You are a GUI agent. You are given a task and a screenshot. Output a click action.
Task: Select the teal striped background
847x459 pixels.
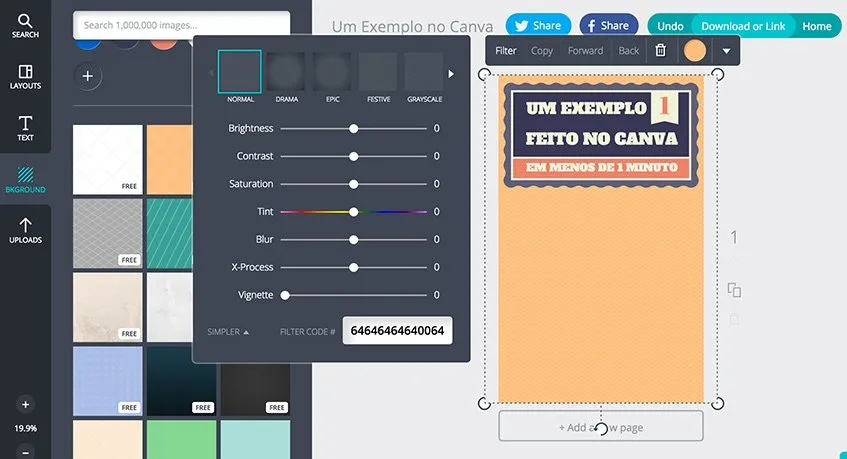(170, 233)
